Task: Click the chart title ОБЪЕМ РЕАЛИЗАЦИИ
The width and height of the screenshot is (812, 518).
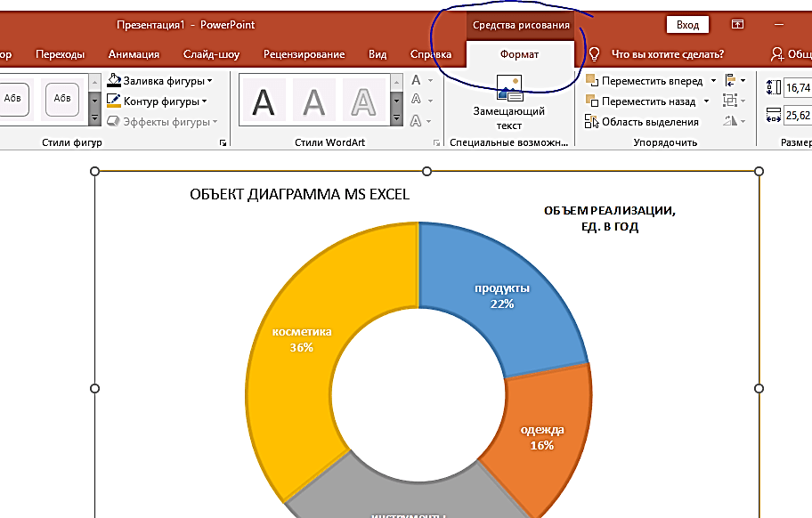Action: (610, 218)
